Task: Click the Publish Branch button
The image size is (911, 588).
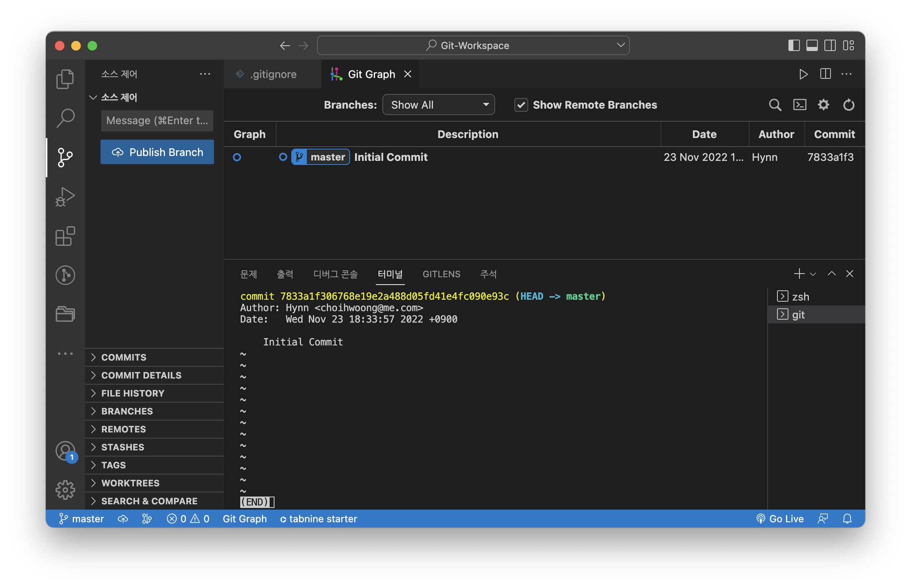Action: [x=157, y=152]
